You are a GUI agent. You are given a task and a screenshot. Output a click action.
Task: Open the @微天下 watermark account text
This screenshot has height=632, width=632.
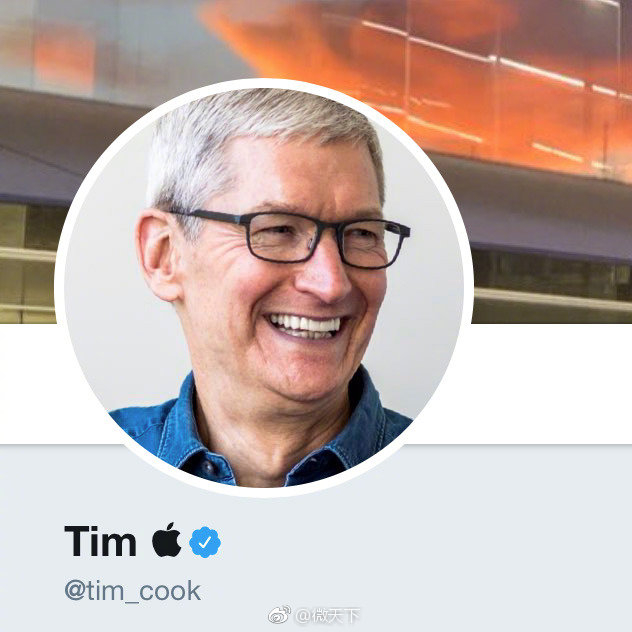coord(328,615)
